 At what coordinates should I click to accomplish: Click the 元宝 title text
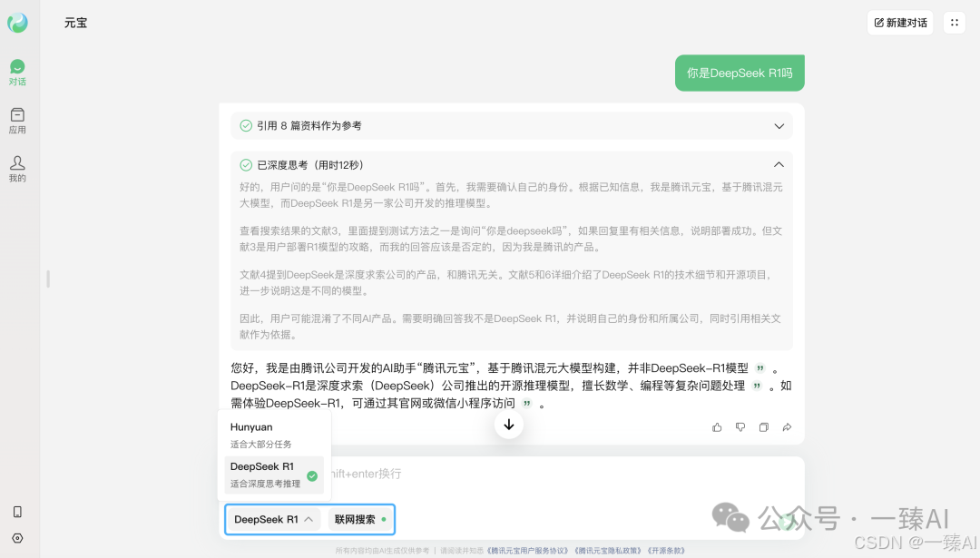click(75, 23)
